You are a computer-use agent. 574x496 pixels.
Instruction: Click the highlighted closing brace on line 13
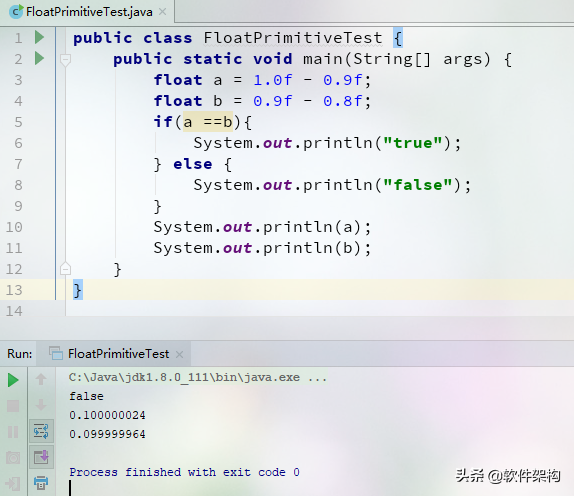(x=78, y=290)
